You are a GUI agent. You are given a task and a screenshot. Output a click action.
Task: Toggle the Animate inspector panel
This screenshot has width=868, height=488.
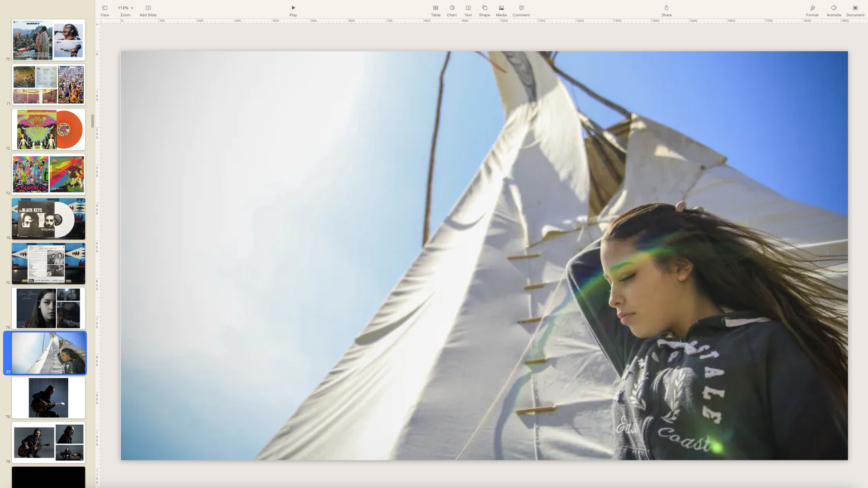click(834, 8)
